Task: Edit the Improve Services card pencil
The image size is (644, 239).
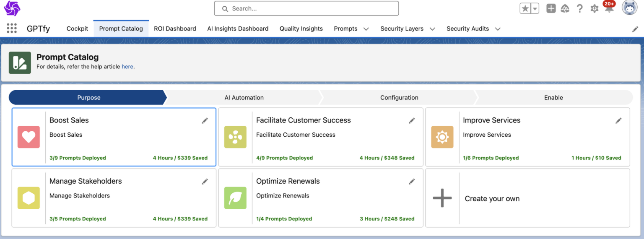Action: click(618, 121)
